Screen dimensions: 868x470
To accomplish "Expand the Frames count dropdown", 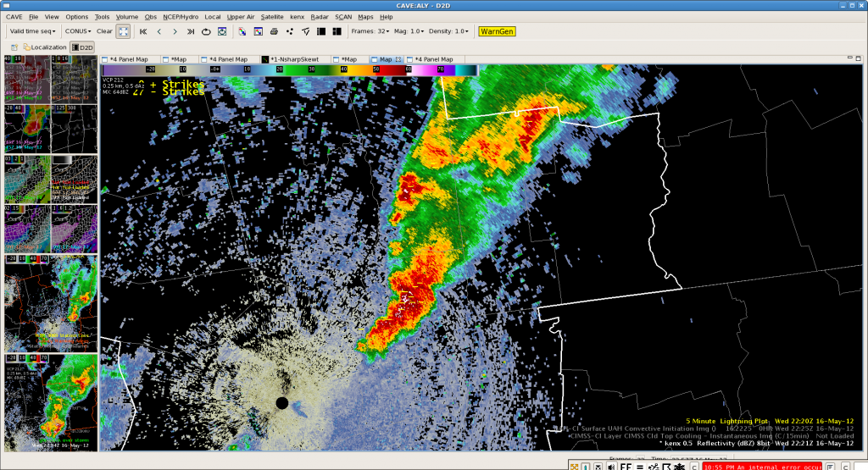I will tap(370, 31).
